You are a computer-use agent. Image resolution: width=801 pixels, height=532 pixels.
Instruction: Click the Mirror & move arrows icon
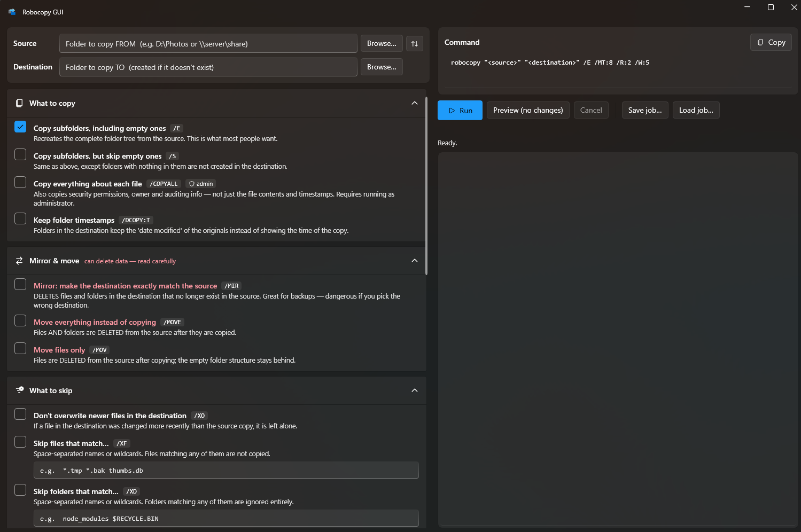coord(19,261)
